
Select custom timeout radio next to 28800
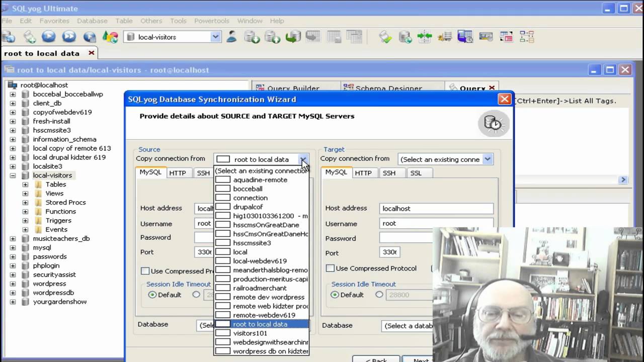point(379,295)
